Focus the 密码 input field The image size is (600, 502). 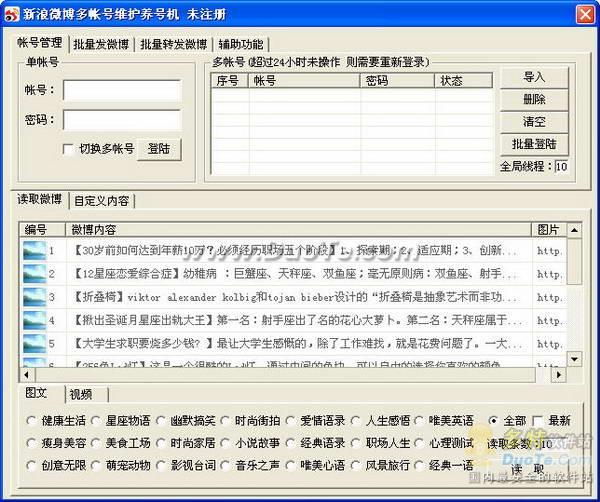click(122, 120)
